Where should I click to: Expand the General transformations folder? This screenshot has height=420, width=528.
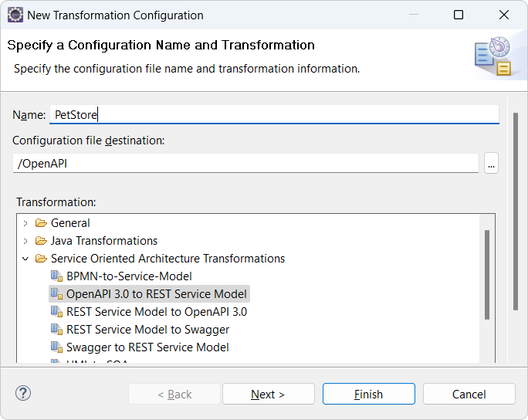pyautogui.click(x=25, y=223)
